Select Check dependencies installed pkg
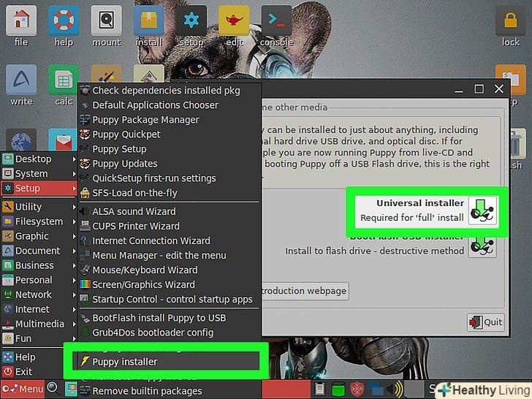 coord(169,91)
